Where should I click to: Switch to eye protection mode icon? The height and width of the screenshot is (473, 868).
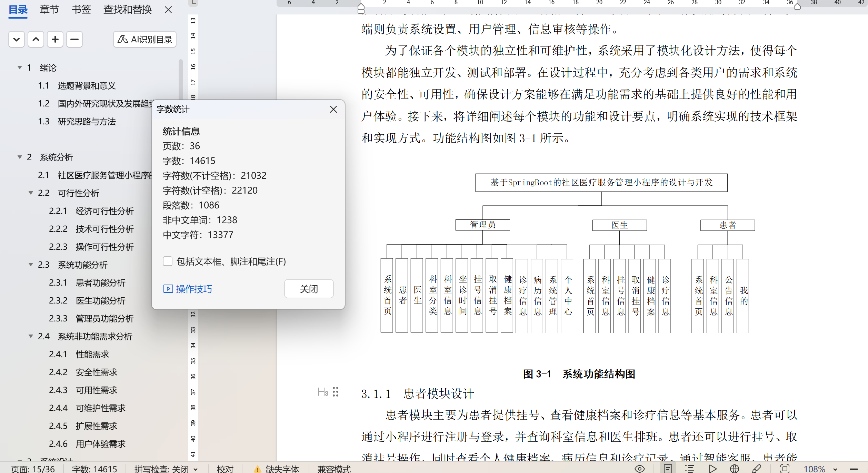640,469
